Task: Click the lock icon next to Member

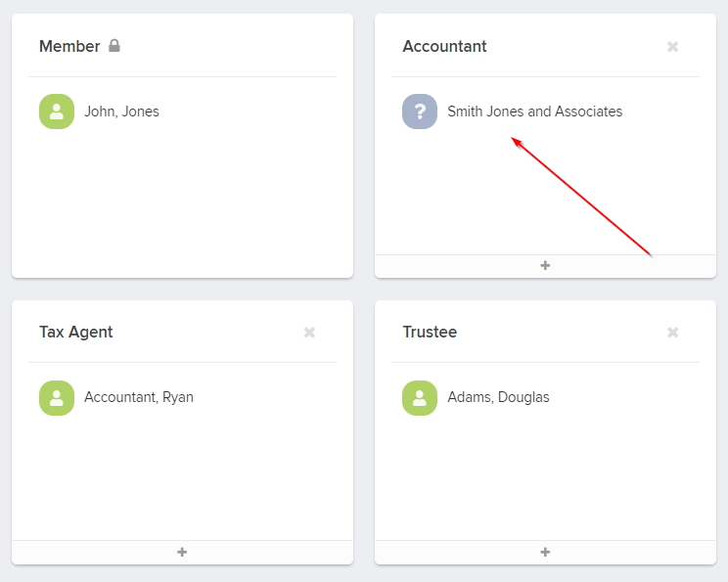Action: pyautogui.click(x=114, y=46)
